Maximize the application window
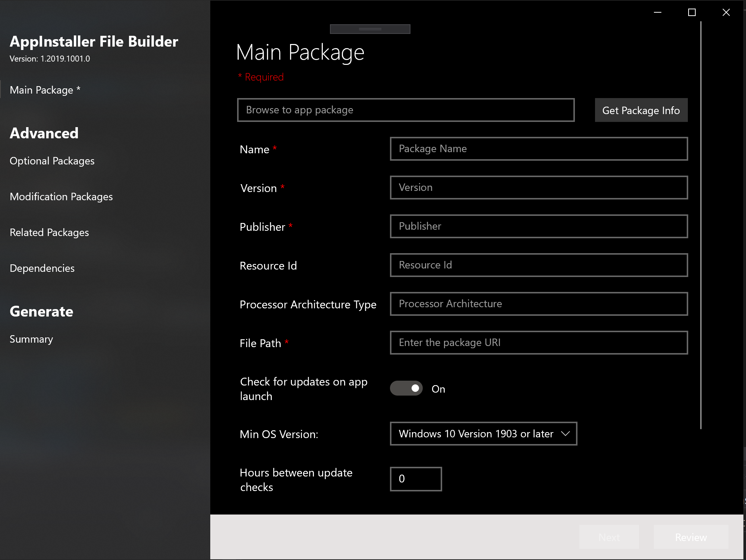The width and height of the screenshot is (746, 560). [x=692, y=12]
